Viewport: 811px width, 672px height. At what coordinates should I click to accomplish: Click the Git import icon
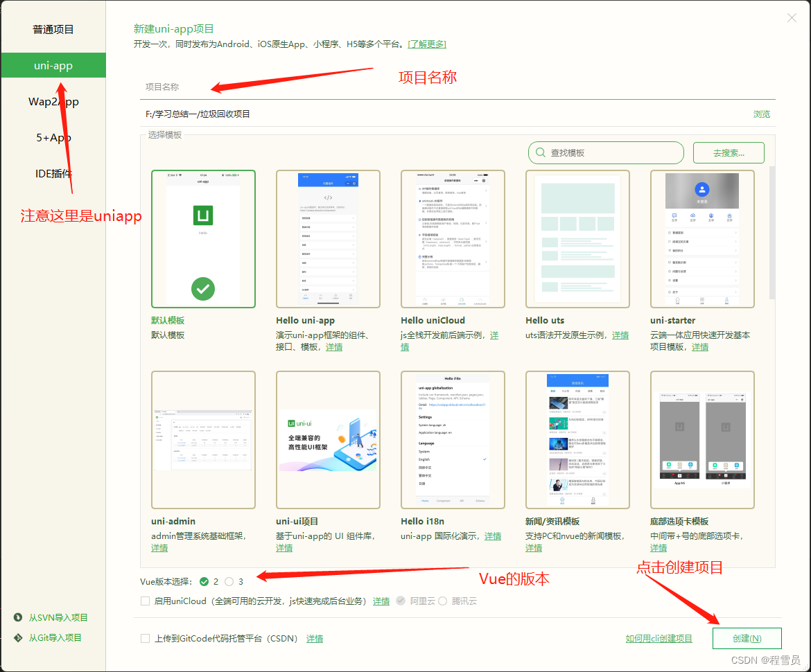click(x=18, y=637)
